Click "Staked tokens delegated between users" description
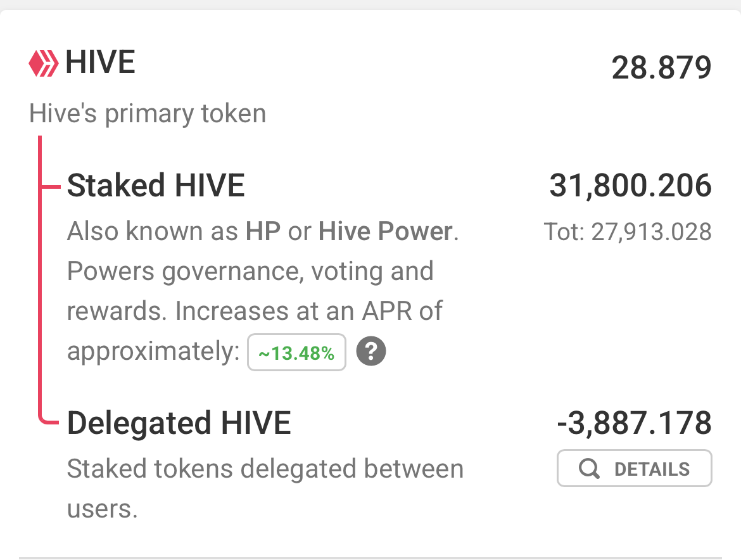Viewport: 741px width, 560px height. 265,469
